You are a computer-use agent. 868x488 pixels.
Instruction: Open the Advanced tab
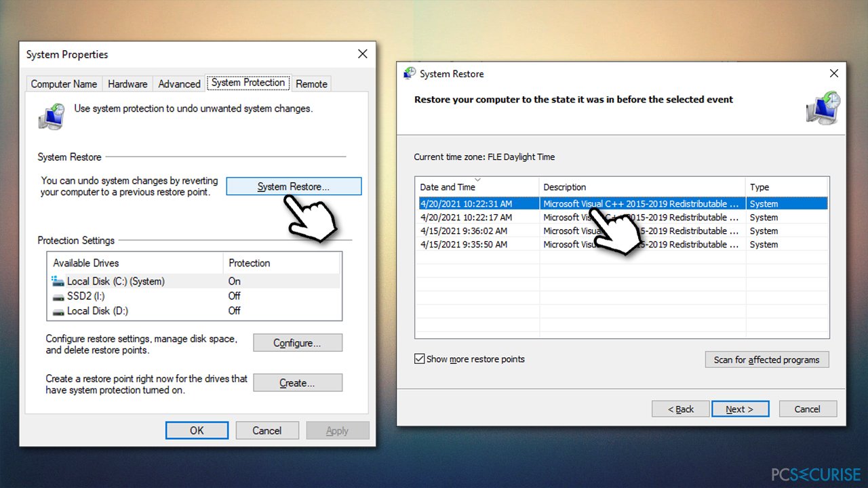(x=179, y=84)
